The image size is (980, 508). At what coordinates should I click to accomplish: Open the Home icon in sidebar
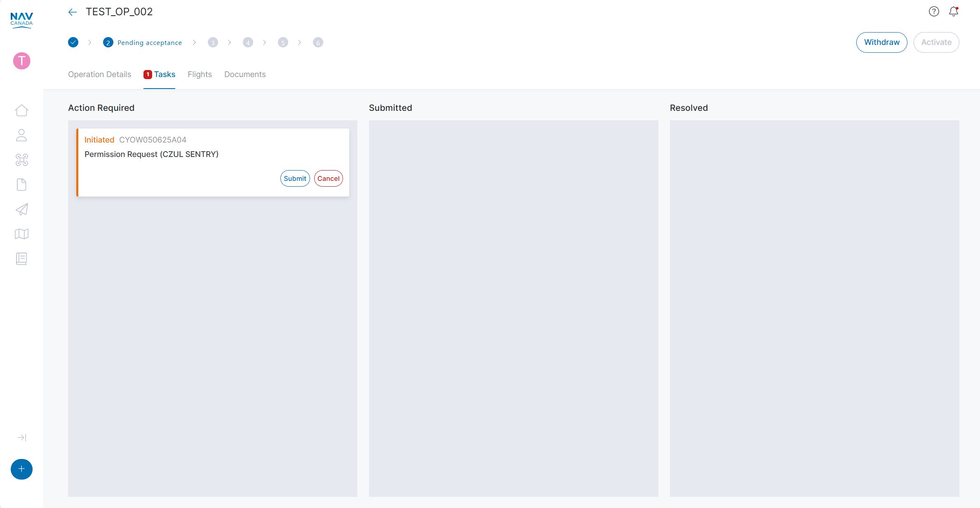(x=21, y=110)
